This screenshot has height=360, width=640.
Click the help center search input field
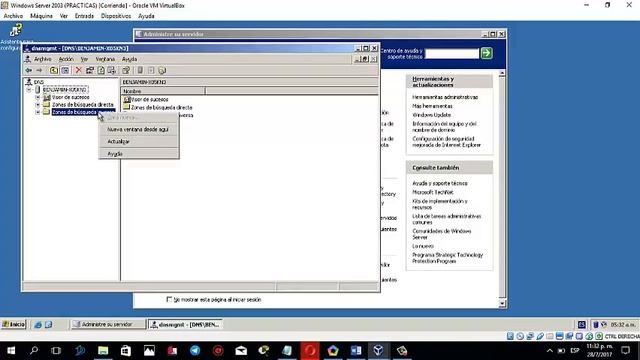(x=451, y=53)
